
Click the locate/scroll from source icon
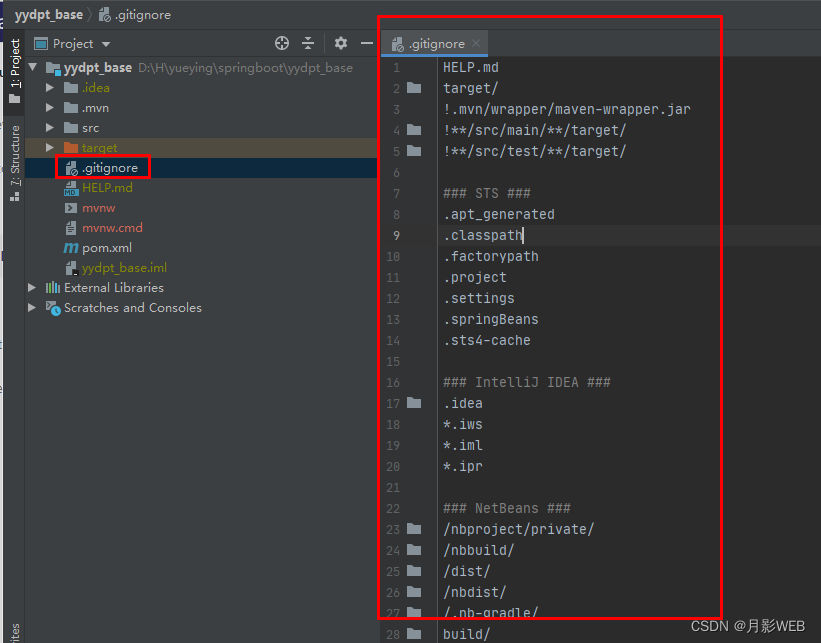(282, 43)
